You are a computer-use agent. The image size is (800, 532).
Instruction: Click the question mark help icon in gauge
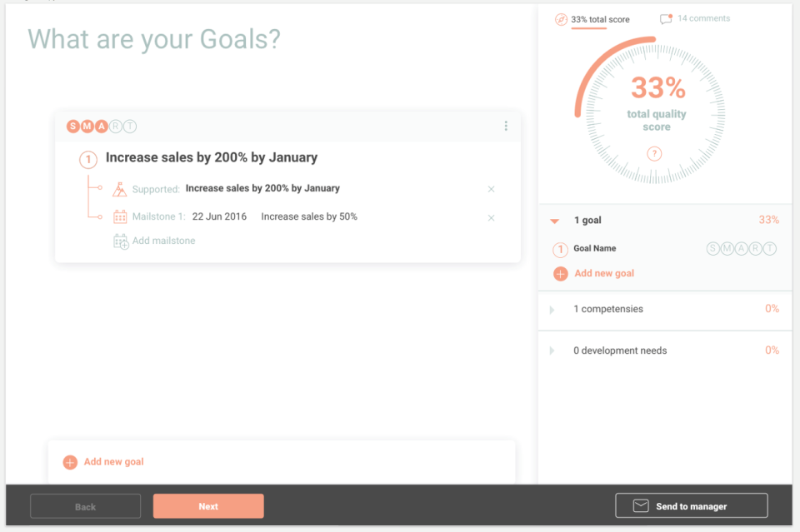(654, 153)
